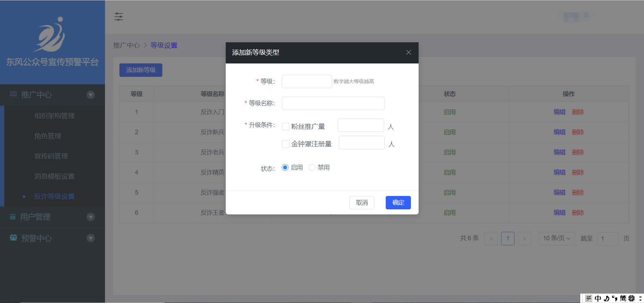Expand the 用户管理 menu arrow
The height and width of the screenshot is (303, 644).
[x=91, y=217]
